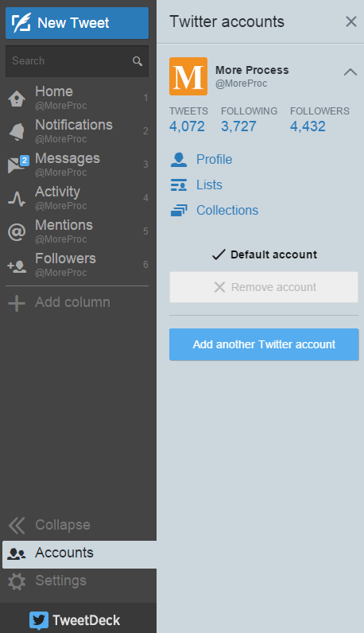This screenshot has height=633, width=364.
Task: Open the Mentions column label
Action: [64, 225]
